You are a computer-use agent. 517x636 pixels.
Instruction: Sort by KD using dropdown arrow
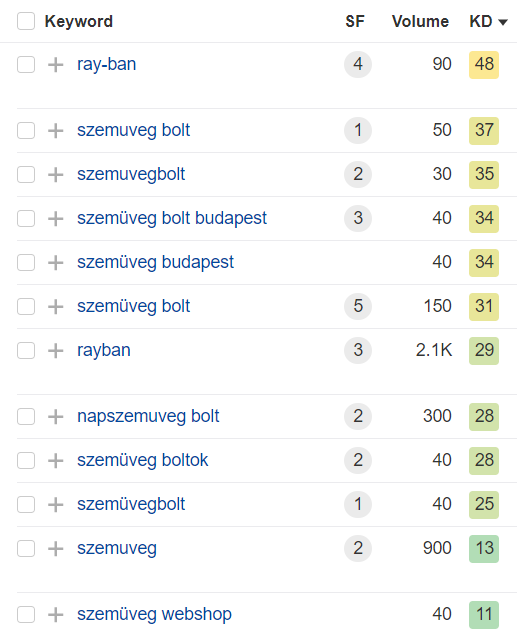click(x=503, y=22)
